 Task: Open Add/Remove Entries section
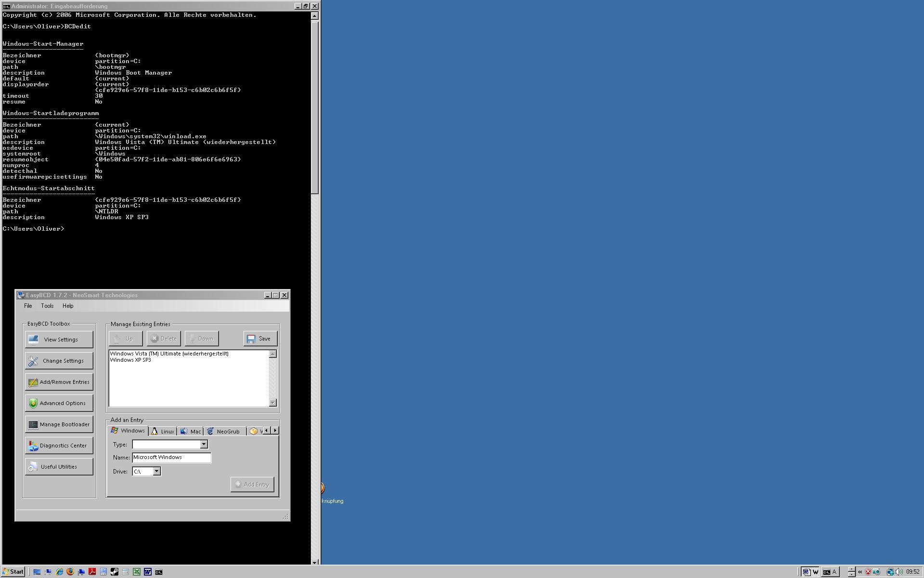59,382
